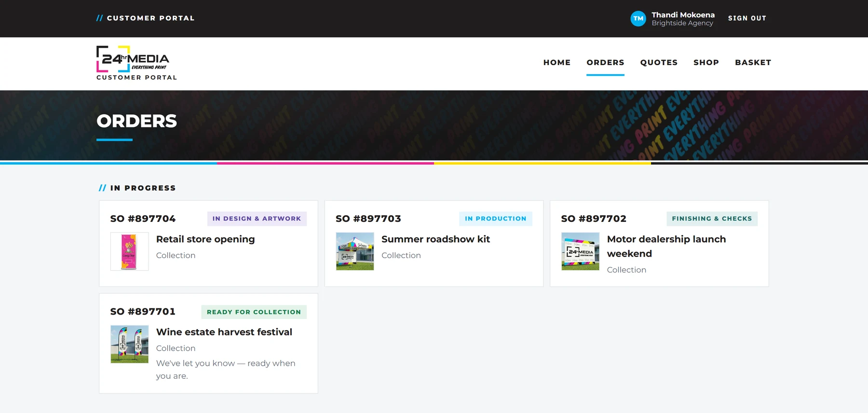Select order SO #897704

143,219
